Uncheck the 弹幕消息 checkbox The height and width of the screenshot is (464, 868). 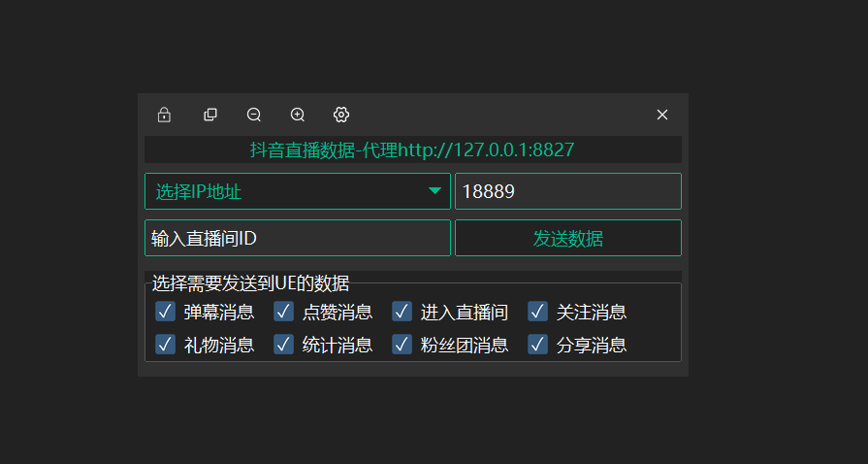(x=166, y=312)
